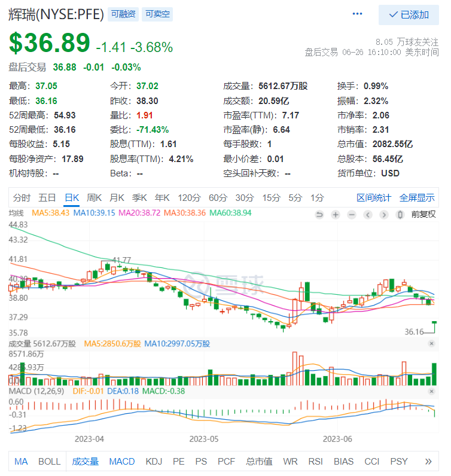Toggle the PE indicator

(179, 462)
